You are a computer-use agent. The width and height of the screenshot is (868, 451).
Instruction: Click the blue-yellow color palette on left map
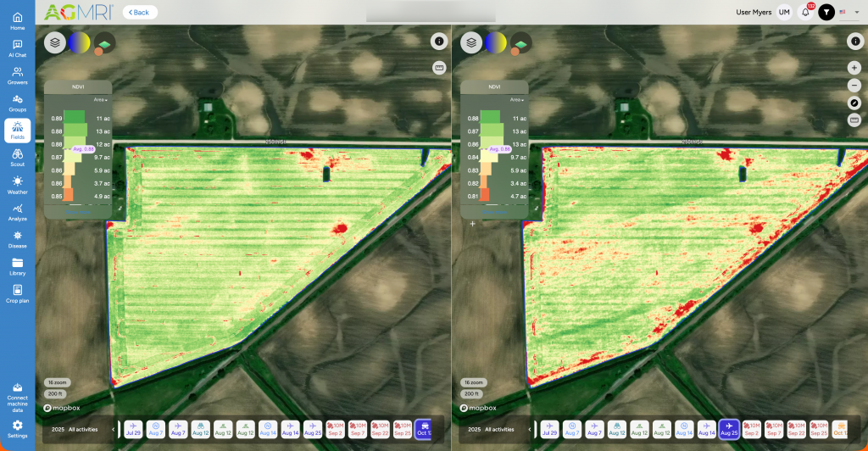point(80,42)
